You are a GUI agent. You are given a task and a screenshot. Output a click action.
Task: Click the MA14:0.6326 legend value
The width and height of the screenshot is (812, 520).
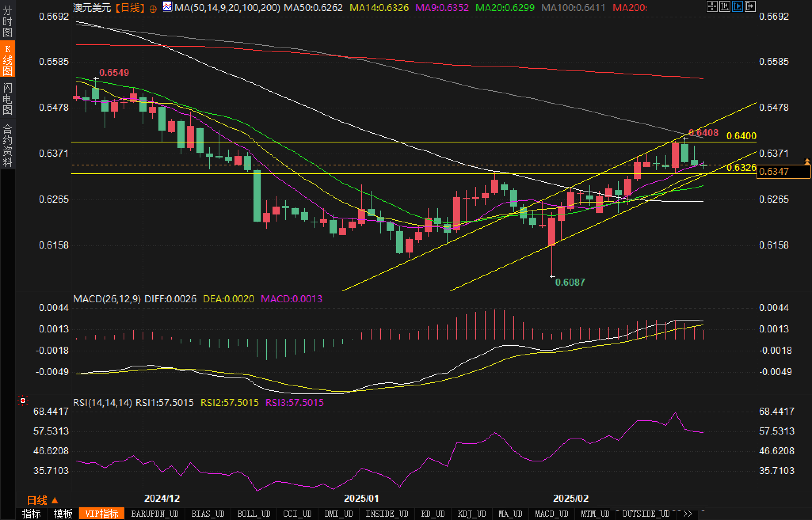pyautogui.click(x=379, y=8)
